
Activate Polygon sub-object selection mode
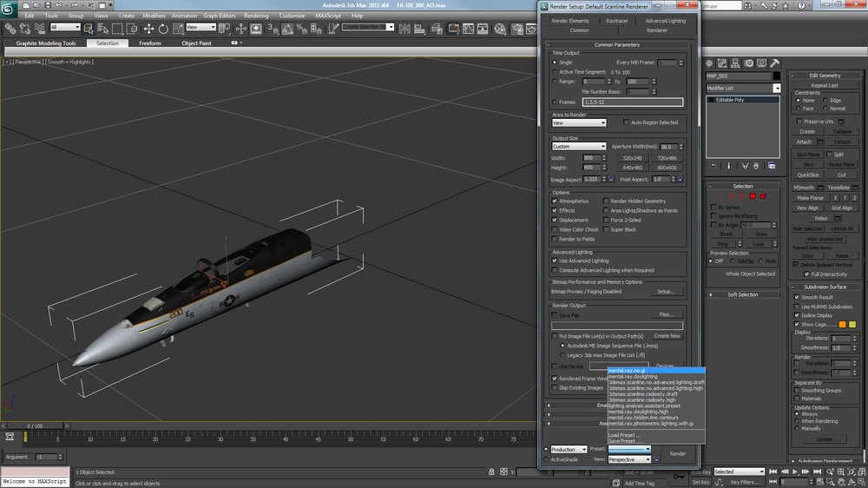752,196
